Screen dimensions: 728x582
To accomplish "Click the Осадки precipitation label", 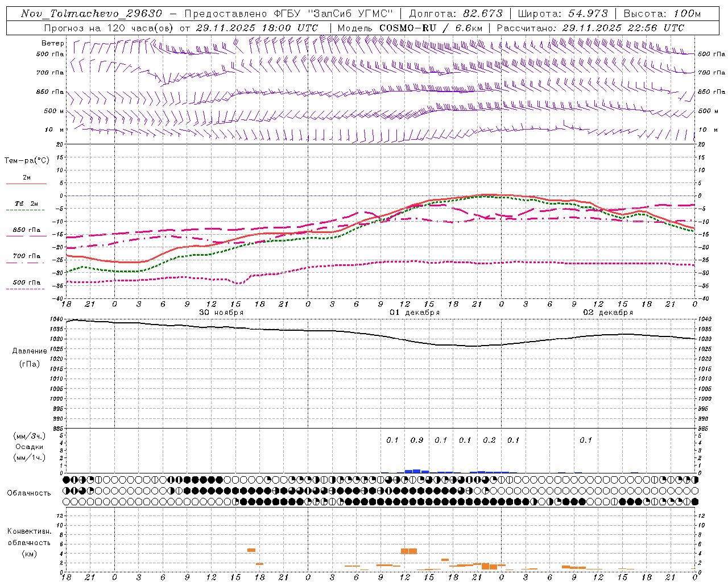I will coord(30,447).
